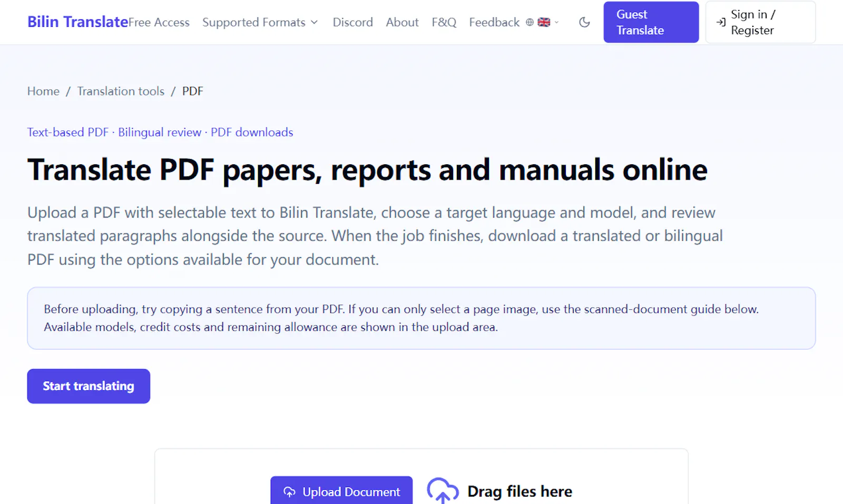Click the globe language icon

point(530,22)
